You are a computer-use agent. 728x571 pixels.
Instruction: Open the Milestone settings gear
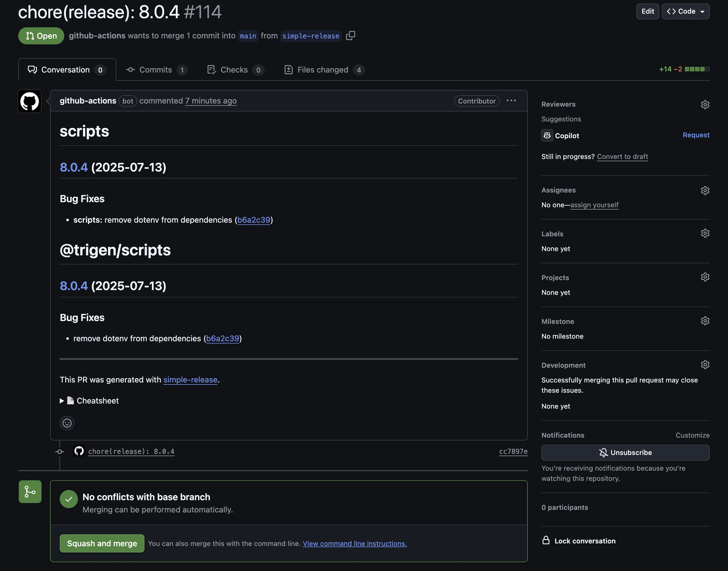705,320
